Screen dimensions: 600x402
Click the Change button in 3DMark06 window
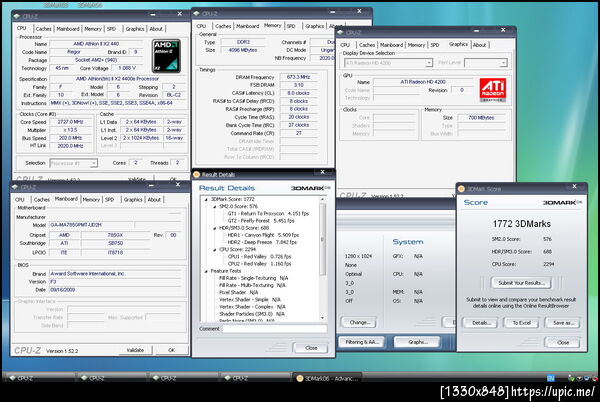click(359, 322)
